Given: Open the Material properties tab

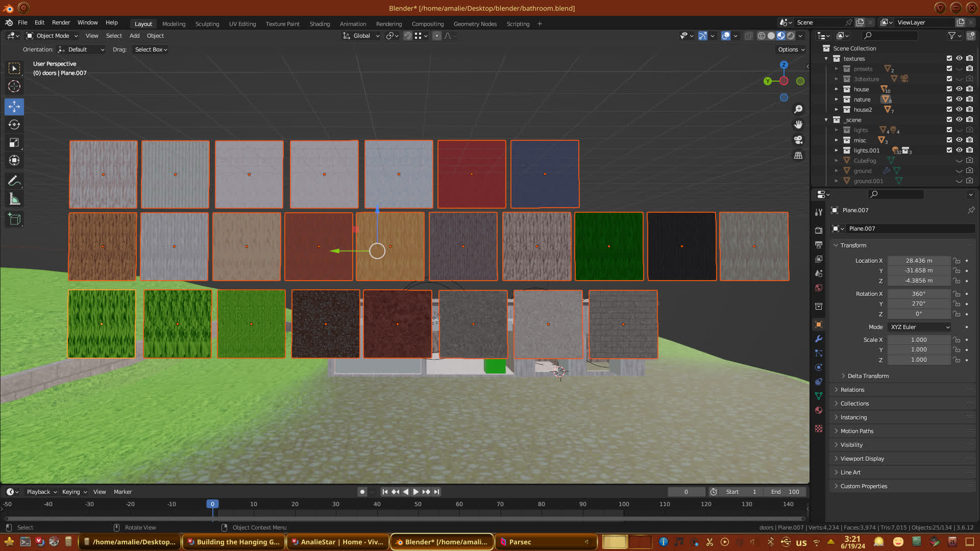Looking at the screenshot, I should click(819, 410).
